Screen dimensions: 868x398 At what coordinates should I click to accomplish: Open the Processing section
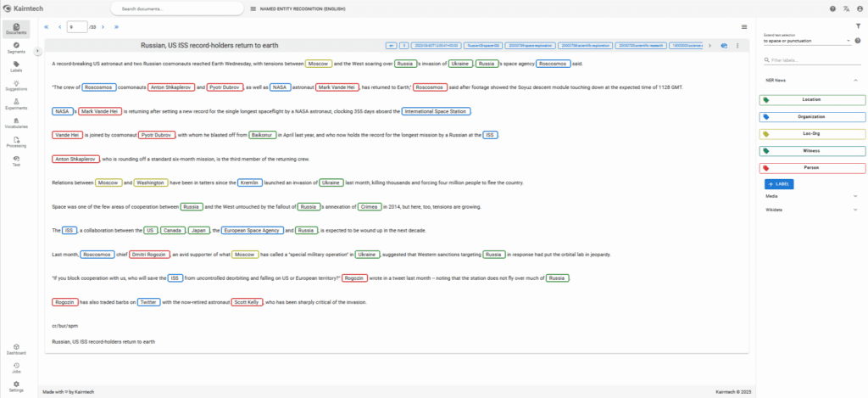click(x=17, y=142)
